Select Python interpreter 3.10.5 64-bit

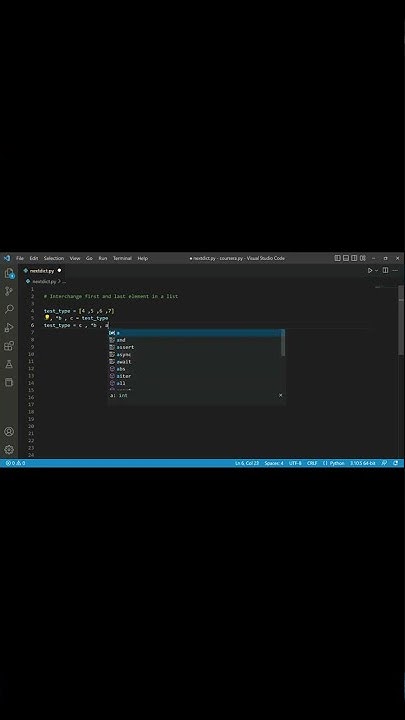[x=363, y=463]
